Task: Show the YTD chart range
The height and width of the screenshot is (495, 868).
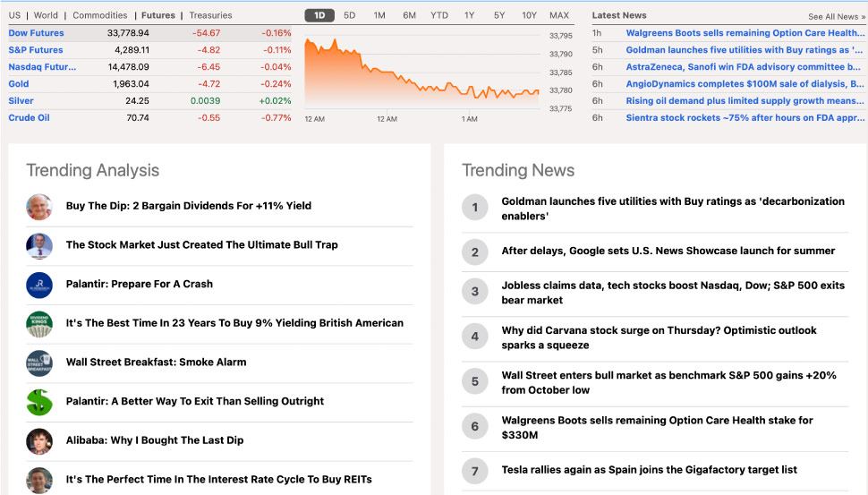Action: pos(439,15)
